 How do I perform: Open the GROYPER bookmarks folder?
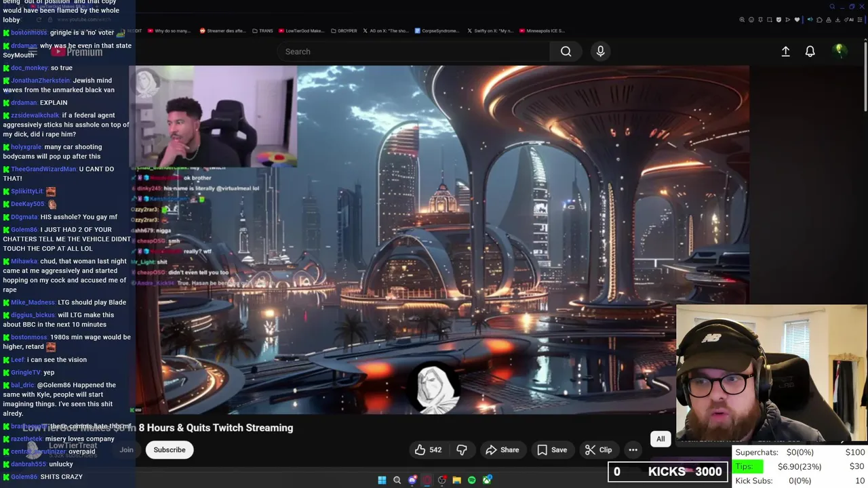coord(343,30)
